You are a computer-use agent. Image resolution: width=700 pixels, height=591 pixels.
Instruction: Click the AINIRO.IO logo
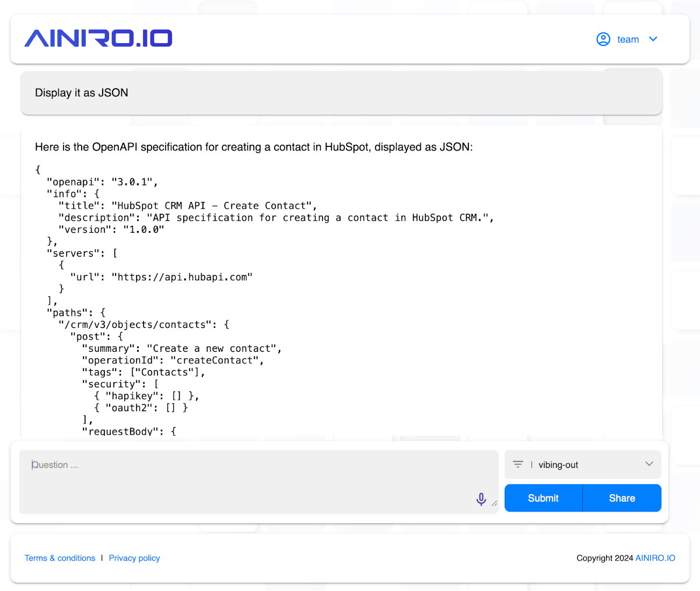(98, 39)
